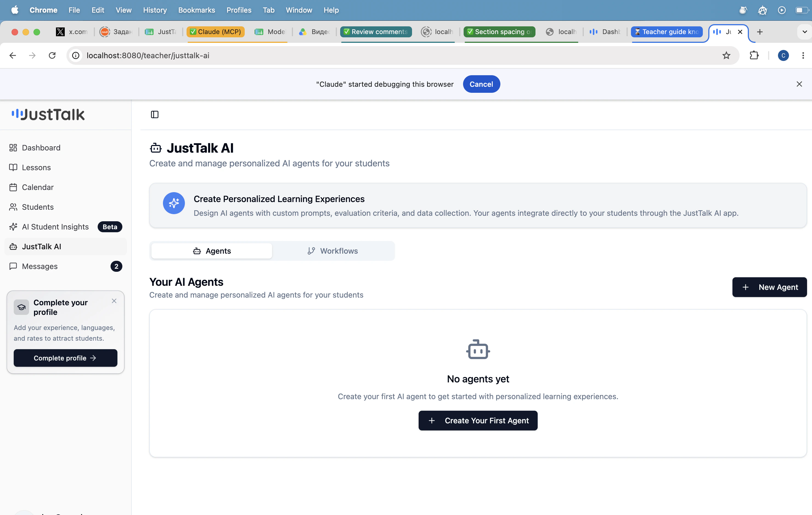
Task: Click the JustTalk logo
Action: coord(48,114)
